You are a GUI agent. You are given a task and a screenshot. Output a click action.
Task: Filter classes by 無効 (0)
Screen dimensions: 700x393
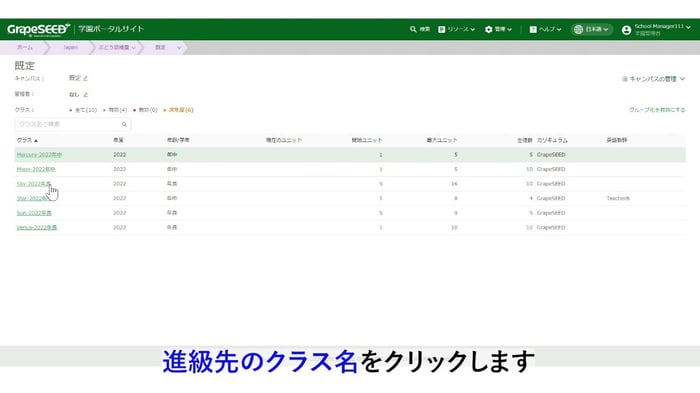(x=146, y=110)
